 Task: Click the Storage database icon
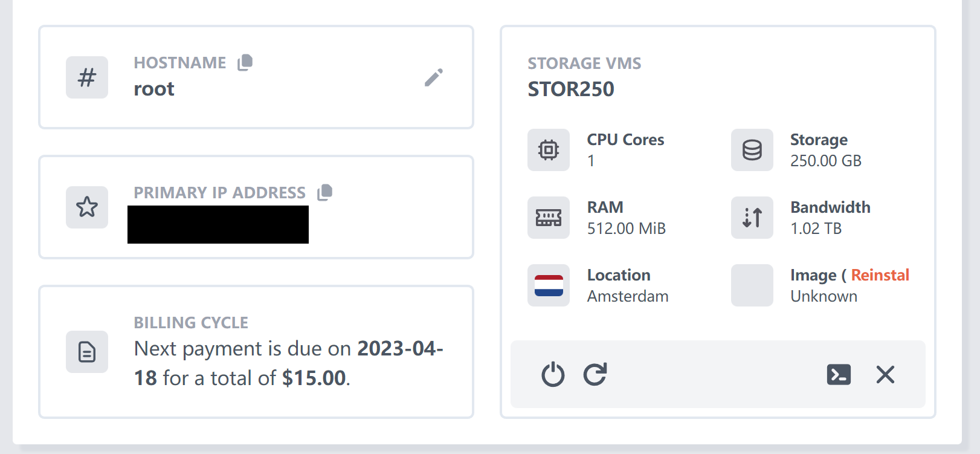(x=752, y=150)
